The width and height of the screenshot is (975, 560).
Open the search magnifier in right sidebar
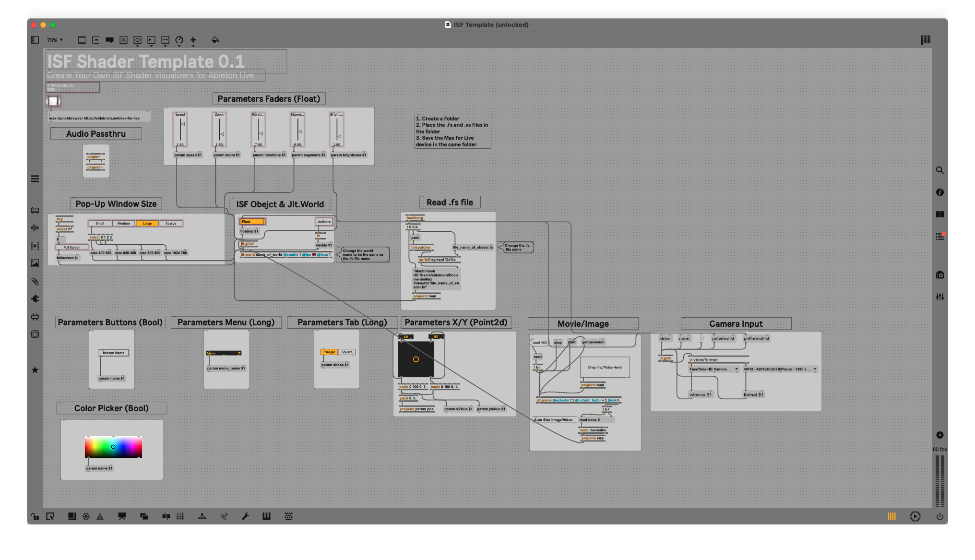(939, 170)
